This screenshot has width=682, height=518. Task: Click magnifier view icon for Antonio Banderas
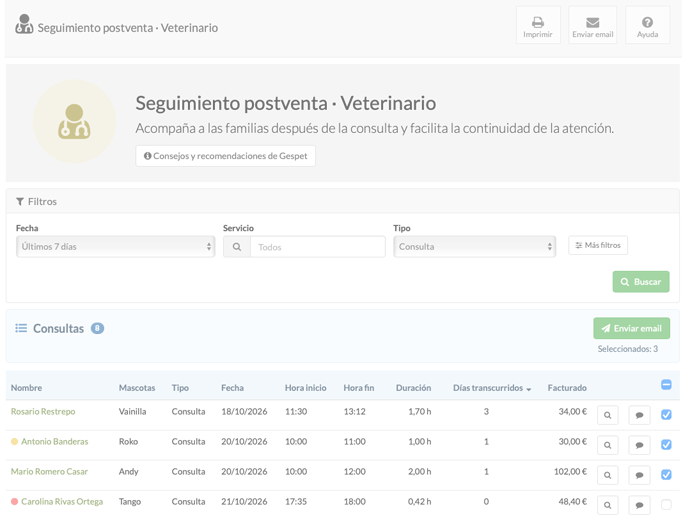point(608,445)
